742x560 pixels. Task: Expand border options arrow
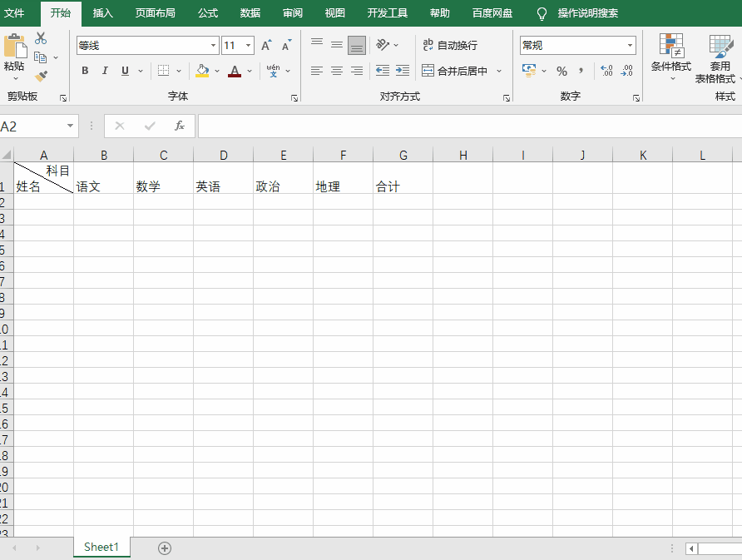pos(179,71)
